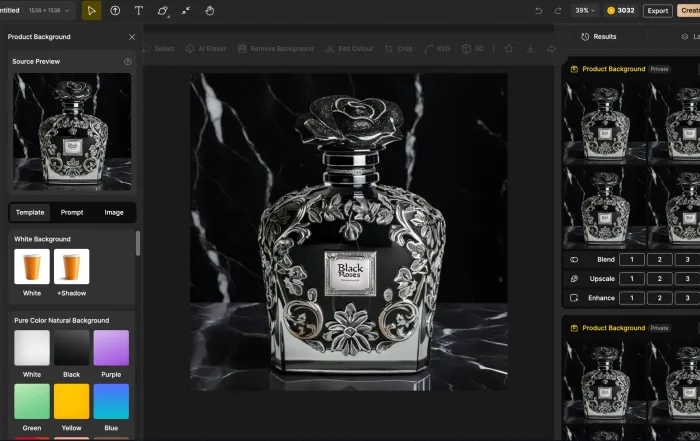The height and width of the screenshot is (441, 700).
Task: Open the 39% zoom dropdown
Action: 585,11
